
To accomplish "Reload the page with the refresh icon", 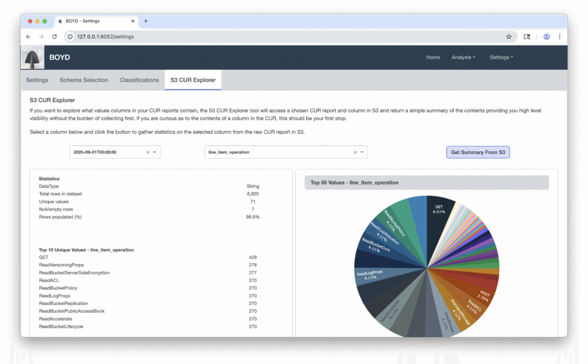I will click(54, 37).
